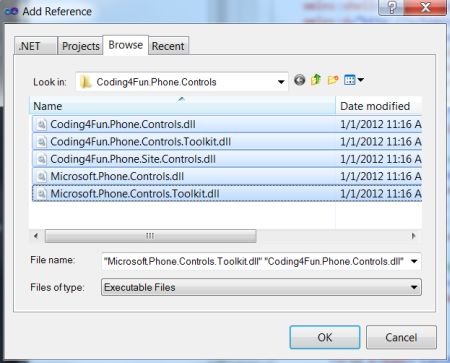Sort by the Name column header

pos(182,106)
